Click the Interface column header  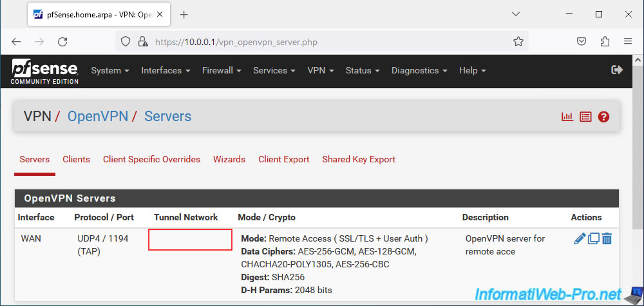click(36, 217)
